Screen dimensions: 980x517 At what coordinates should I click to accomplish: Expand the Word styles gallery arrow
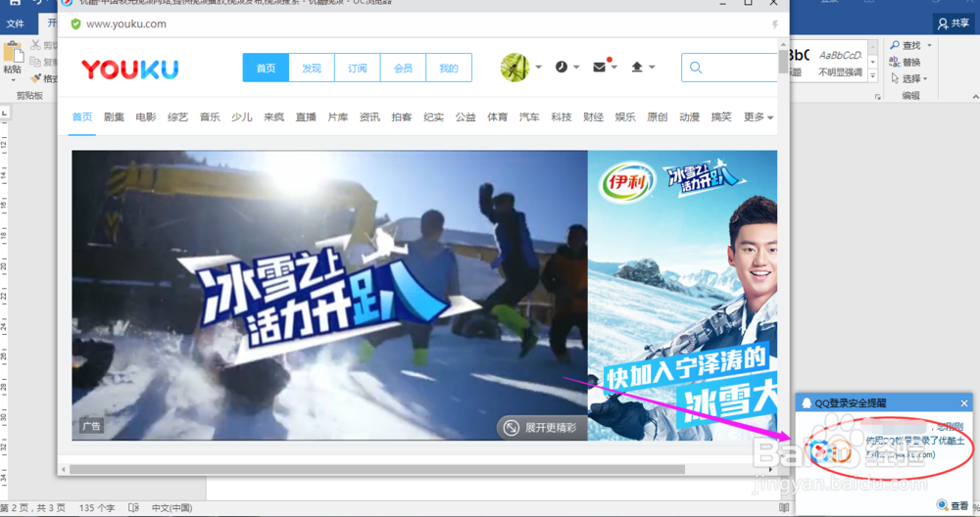(x=873, y=76)
